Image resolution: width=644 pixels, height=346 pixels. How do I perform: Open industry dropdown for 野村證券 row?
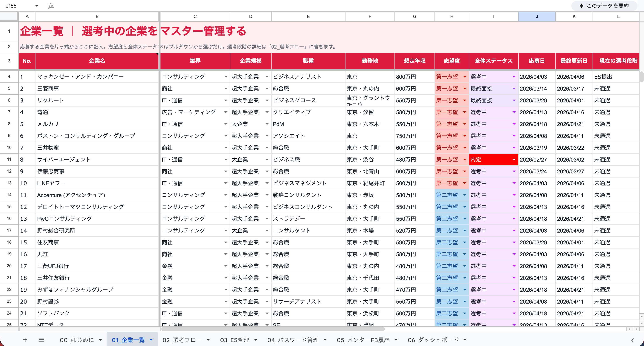pos(225,302)
